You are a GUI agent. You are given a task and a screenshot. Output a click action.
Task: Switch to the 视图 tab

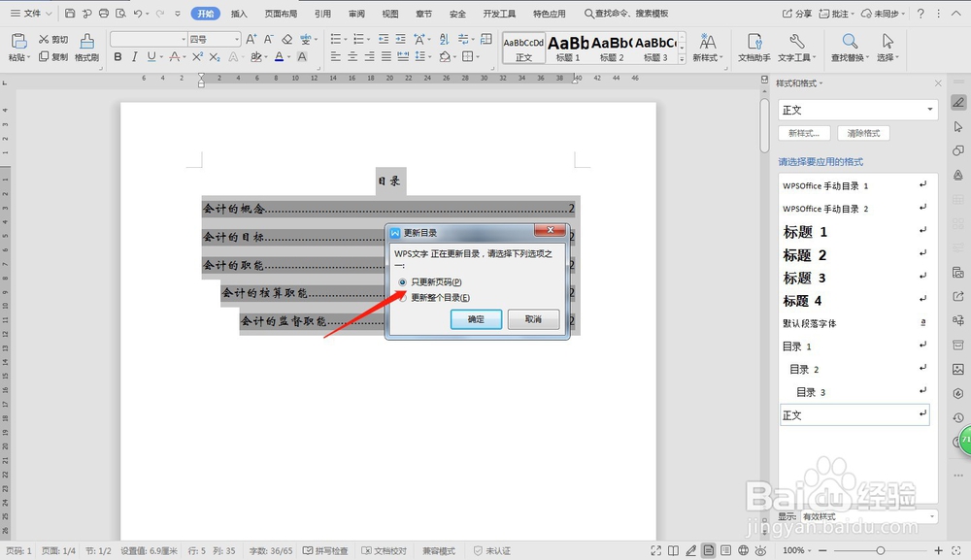point(390,14)
